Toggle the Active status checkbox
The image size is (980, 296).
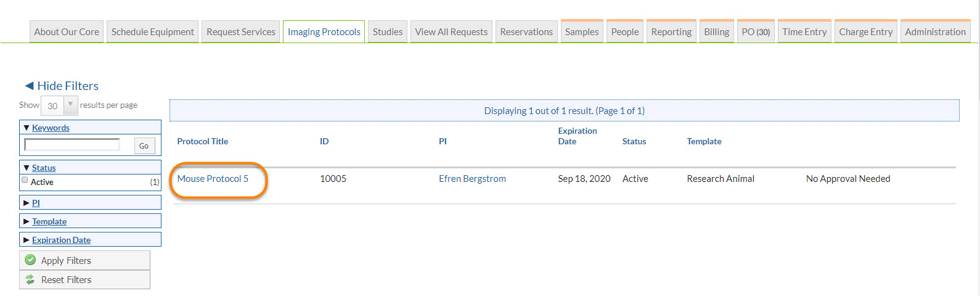(25, 180)
